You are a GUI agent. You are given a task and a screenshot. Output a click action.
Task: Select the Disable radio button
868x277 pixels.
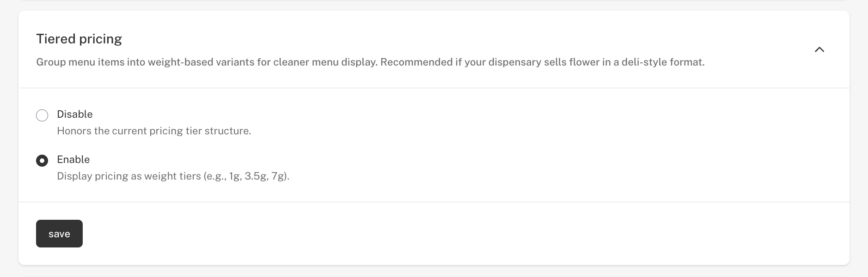point(42,115)
